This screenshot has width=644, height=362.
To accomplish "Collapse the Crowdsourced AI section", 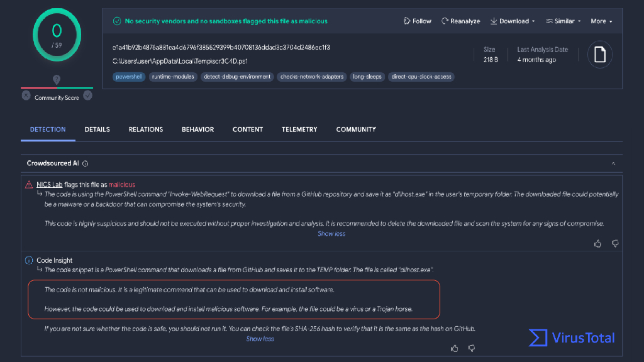I will tap(613, 163).
